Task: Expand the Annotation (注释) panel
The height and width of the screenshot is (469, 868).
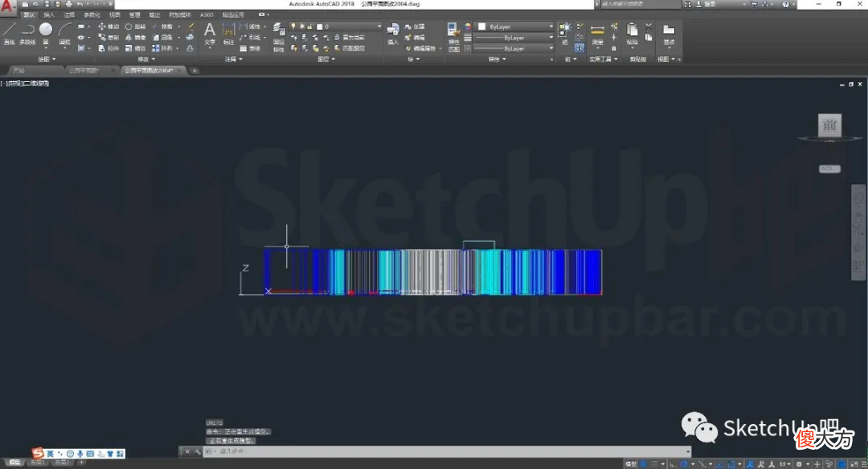Action: pos(234,59)
